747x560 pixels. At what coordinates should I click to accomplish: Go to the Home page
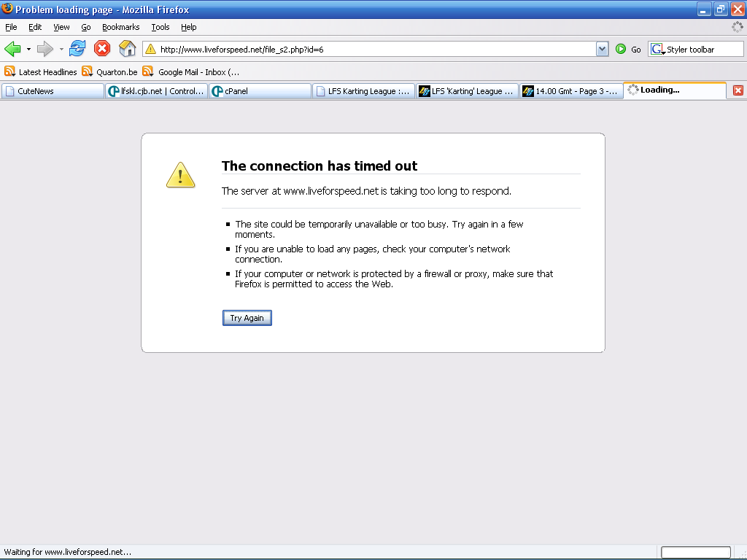(127, 49)
